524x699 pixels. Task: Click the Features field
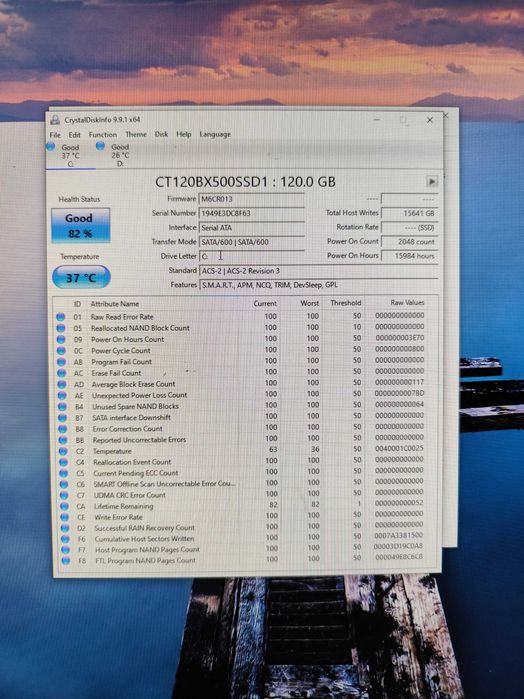click(318, 284)
